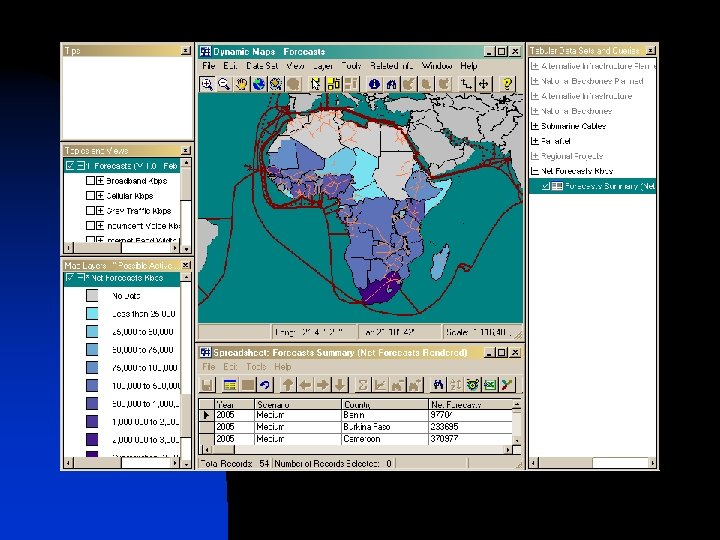Uncheck Net Forecasts Kbps layer checkbox

pos(70,278)
